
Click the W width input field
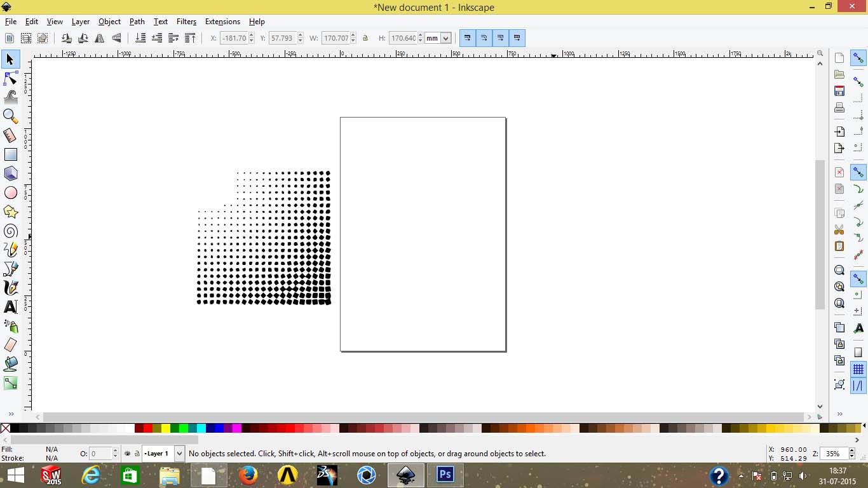tap(336, 38)
